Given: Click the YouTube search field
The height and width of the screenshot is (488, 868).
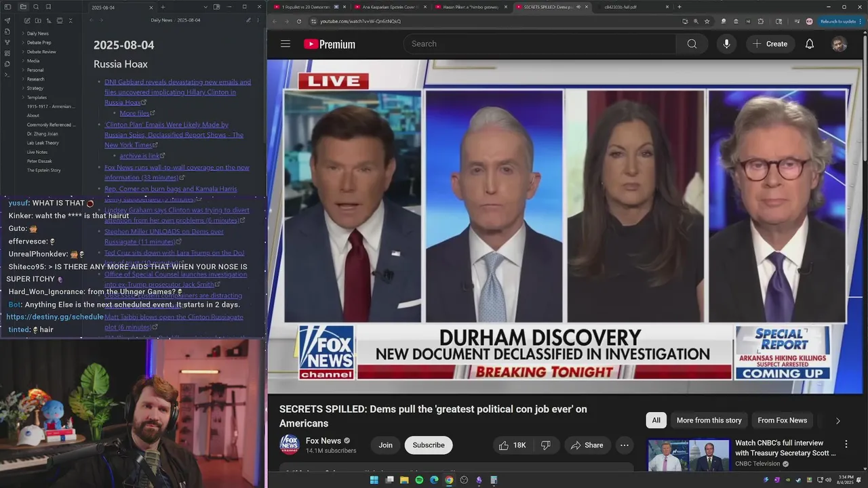Looking at the screenshot, I should (540, 44).
